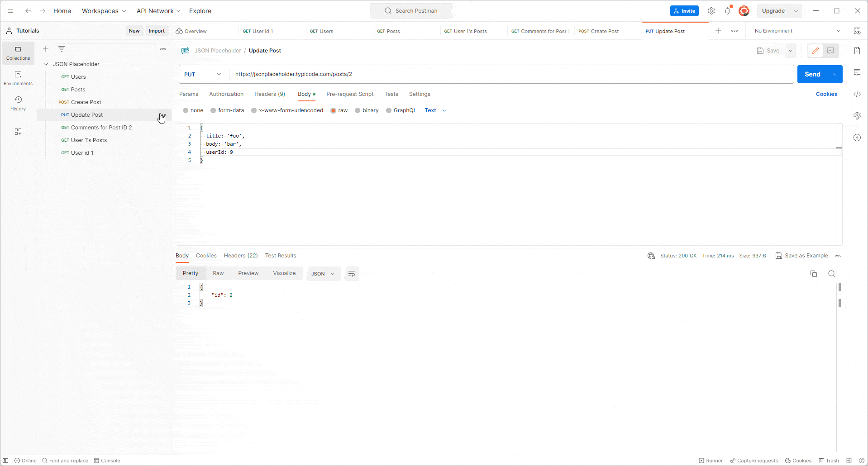Switch to the Tests tab
The width and height of the screenshot is (868, 466).
[391, 94]
